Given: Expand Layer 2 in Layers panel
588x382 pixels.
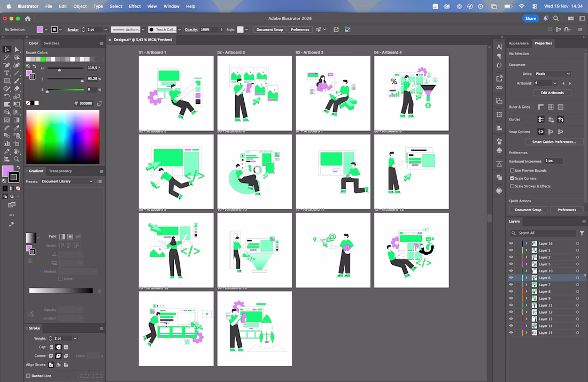Looking at the screenshot, I should (x=526, y=257).
